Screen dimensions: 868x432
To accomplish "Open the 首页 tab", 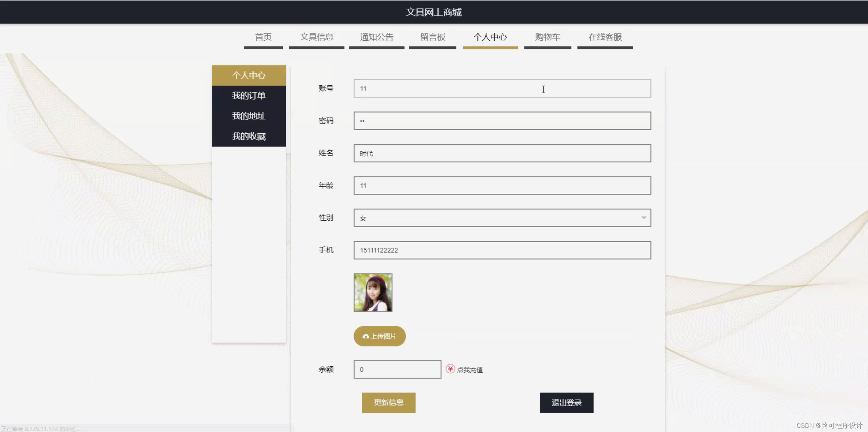I will click(x=263, y=37).
